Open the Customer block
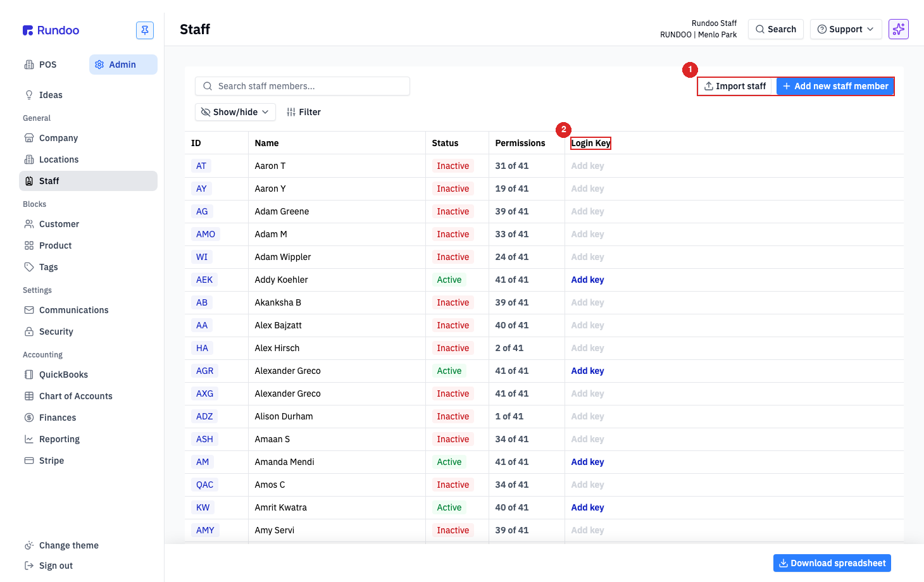The height and width of the screenshot is (582, 924). tap(59, 224)
